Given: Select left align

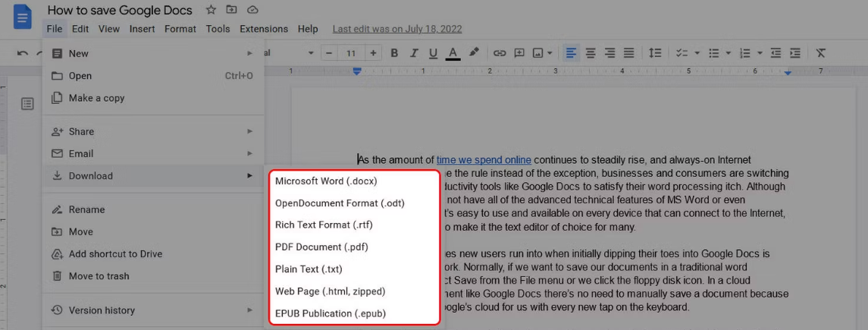Looking at the screenshot, I should (x=571, y=53).
